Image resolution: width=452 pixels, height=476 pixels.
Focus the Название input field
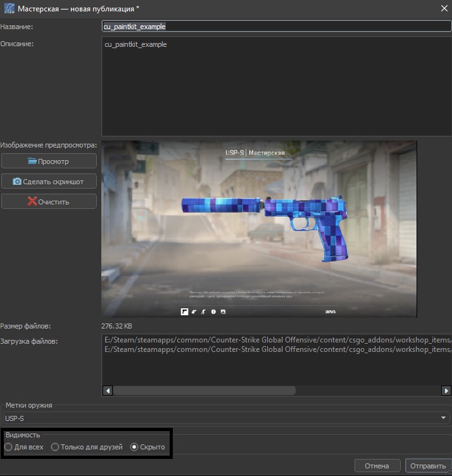277,26
